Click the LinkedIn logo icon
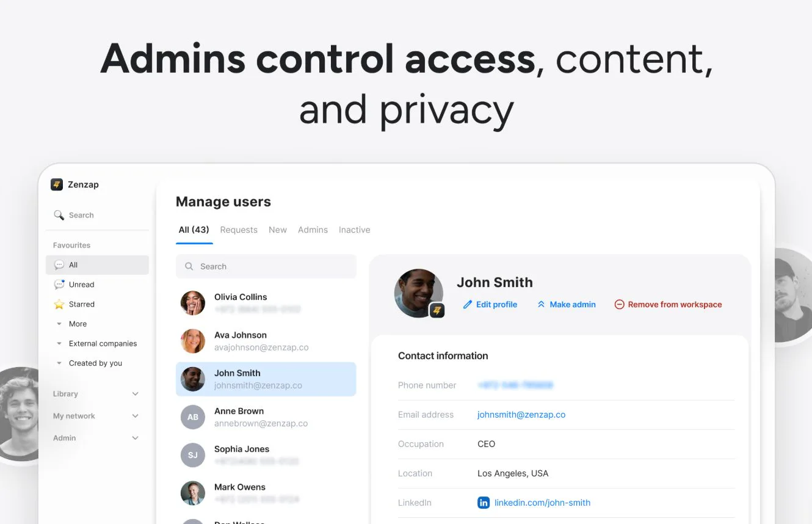This screenshot has height=524, width=812. point(484,503)
